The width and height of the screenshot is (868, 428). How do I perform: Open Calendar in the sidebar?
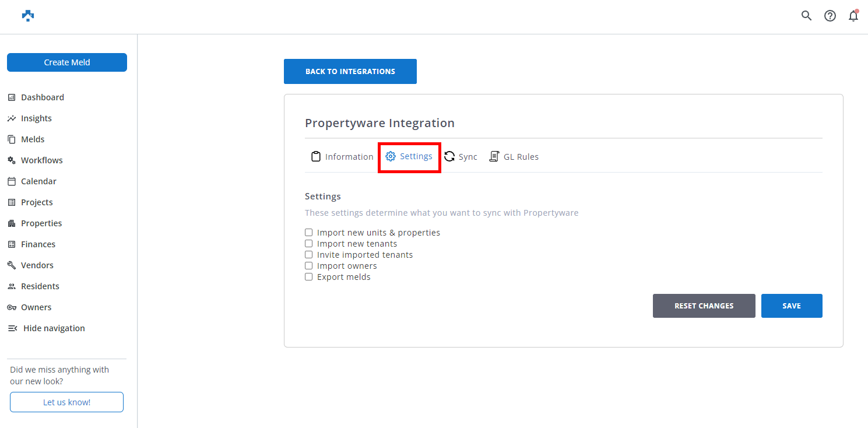tap(38, 181)
